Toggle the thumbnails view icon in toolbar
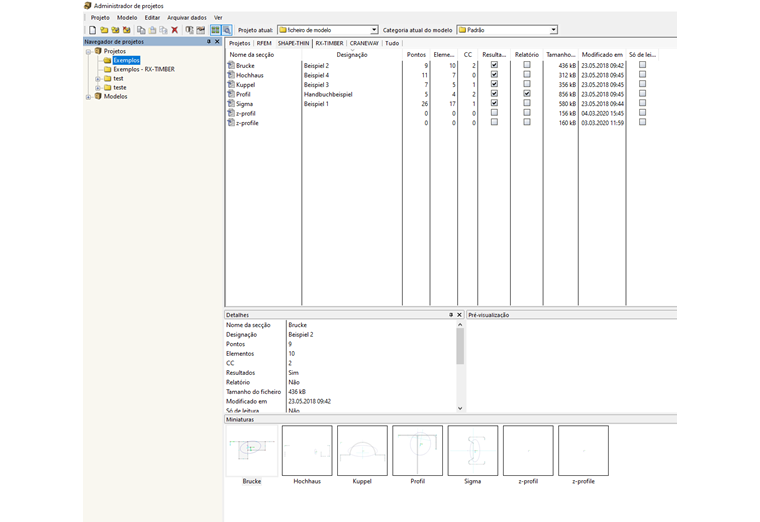This screenshot has width=760, height=522. pyautogui.click(x=215, y=30)
